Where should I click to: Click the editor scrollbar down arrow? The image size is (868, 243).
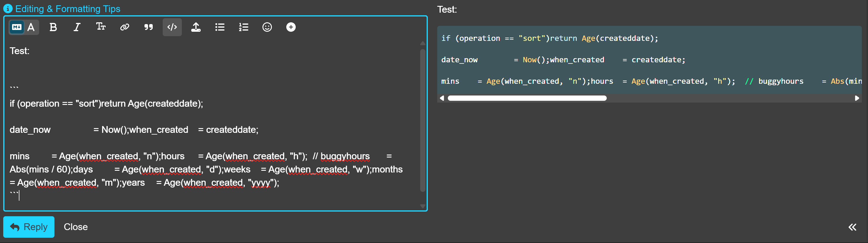pyautogui.click(x=423, y=206)
